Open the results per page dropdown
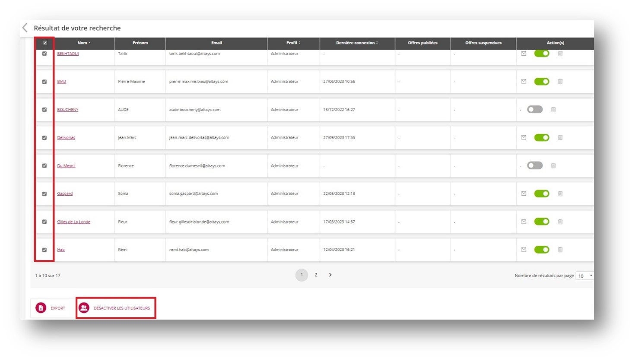Image resolution: width=635 pixels, height=364 pixels. (584, 276)
